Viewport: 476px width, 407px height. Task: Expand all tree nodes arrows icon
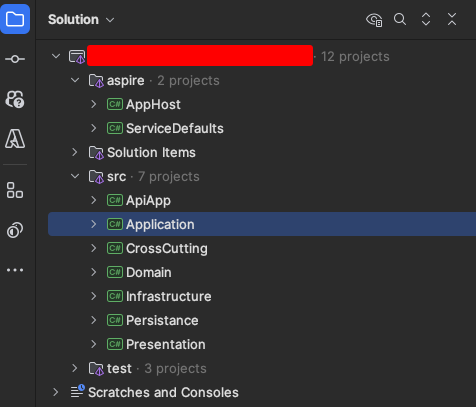pyautogui.click(x=426, y=19)
